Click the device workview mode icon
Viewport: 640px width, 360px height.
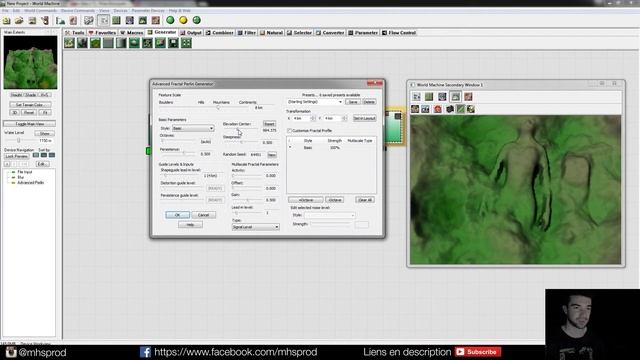coord(104,20)
